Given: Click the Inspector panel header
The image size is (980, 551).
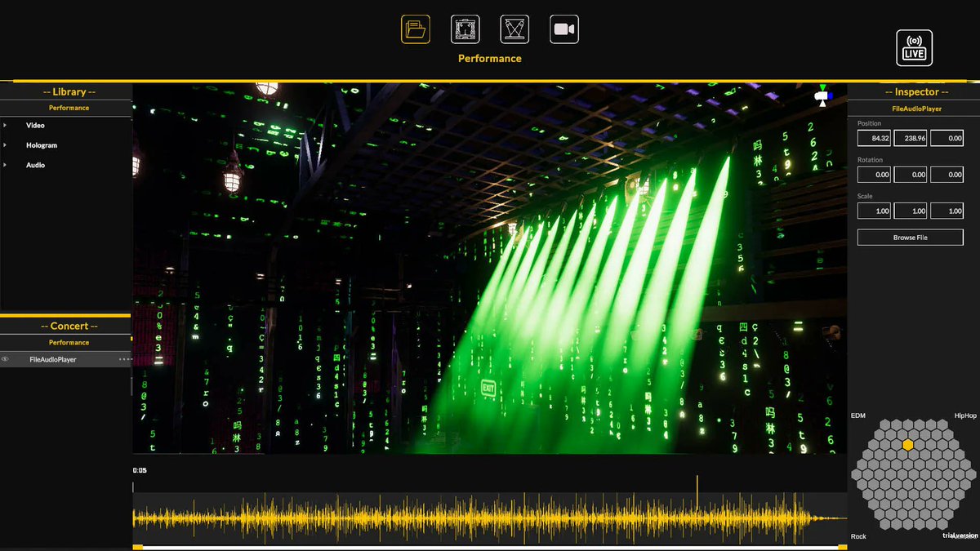Looking at the screenshot, I should point(916,92).
